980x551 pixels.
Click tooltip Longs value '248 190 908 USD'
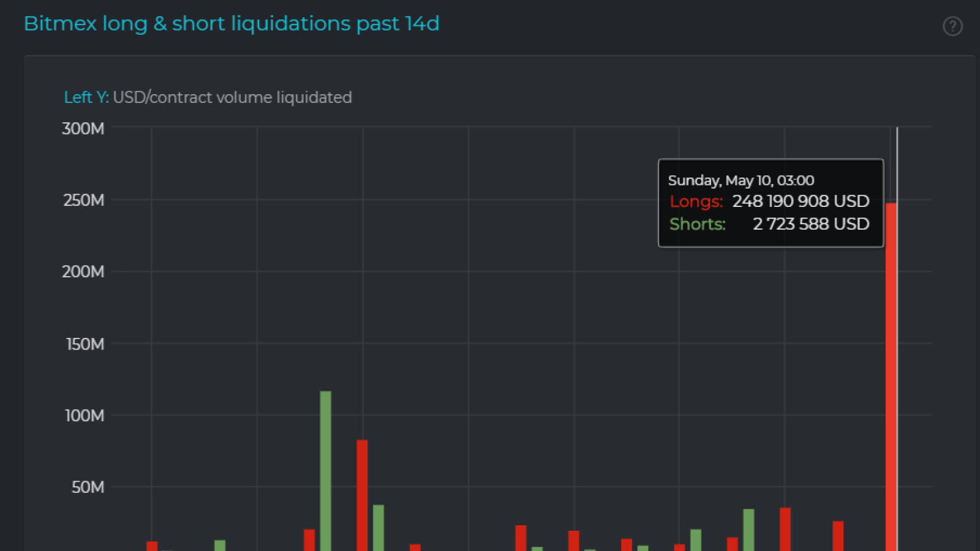pos(801,201)
